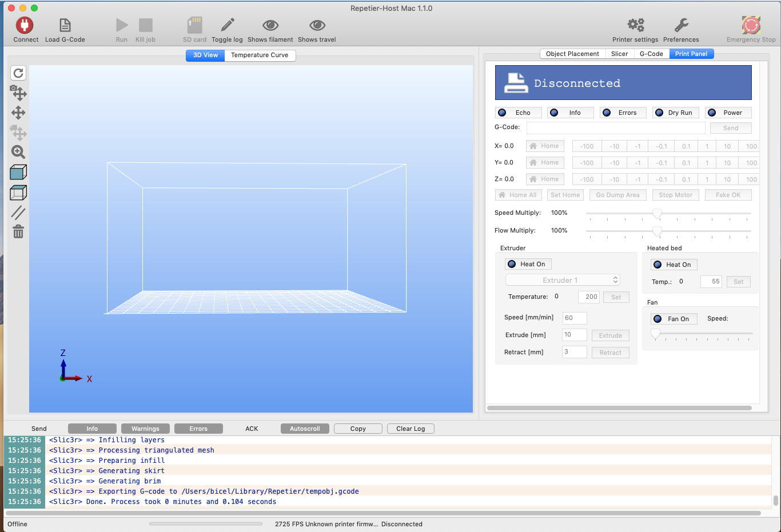Viewport: 781px width, 532px height.
Task: Click Clear Log button
Action: [411, 429]
